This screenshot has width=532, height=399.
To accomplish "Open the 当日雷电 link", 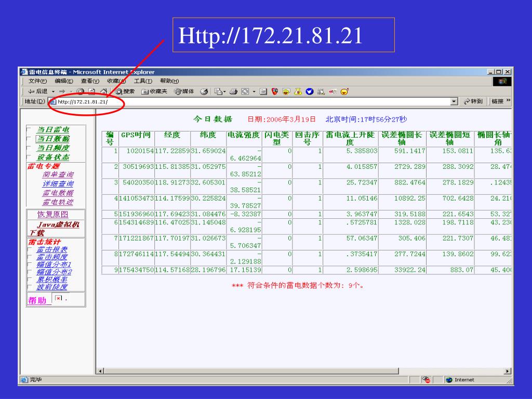I will (53, 129).
